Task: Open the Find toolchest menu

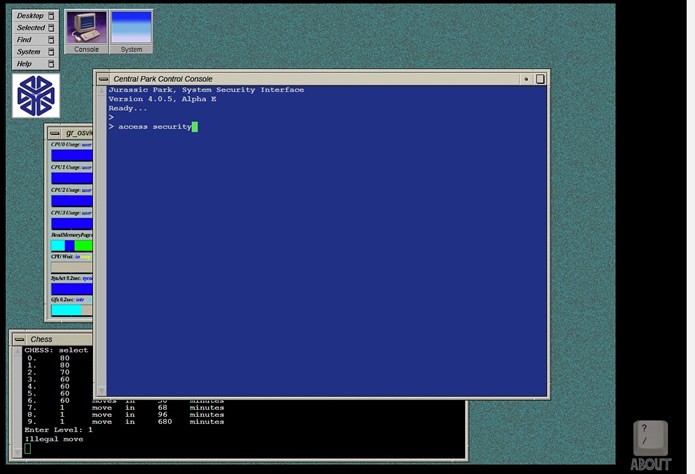Action: click(35, 40)
